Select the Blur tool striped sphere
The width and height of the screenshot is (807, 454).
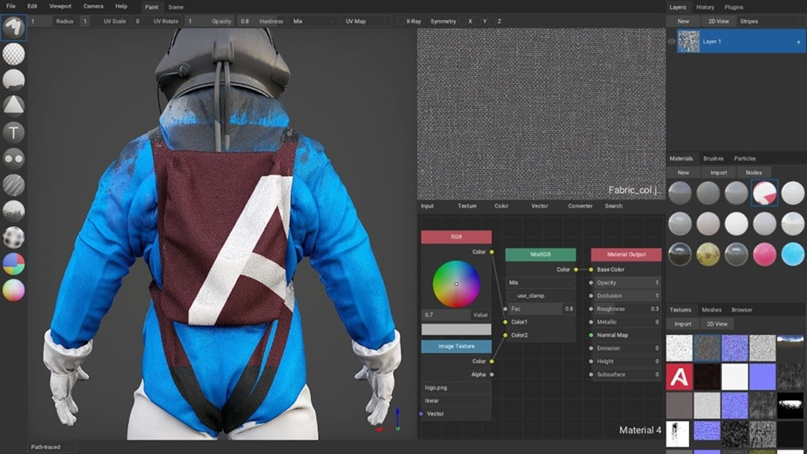point(14,185)
